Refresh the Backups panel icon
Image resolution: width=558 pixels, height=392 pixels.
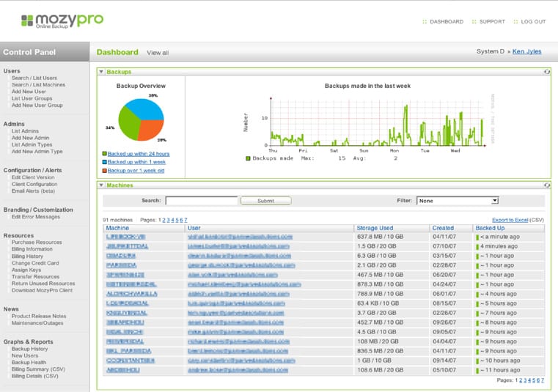(546, 72)
